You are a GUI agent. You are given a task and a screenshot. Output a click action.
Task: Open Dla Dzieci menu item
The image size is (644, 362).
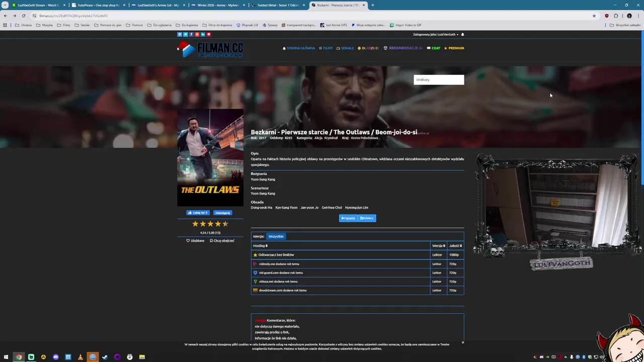(x=368, y=48)
